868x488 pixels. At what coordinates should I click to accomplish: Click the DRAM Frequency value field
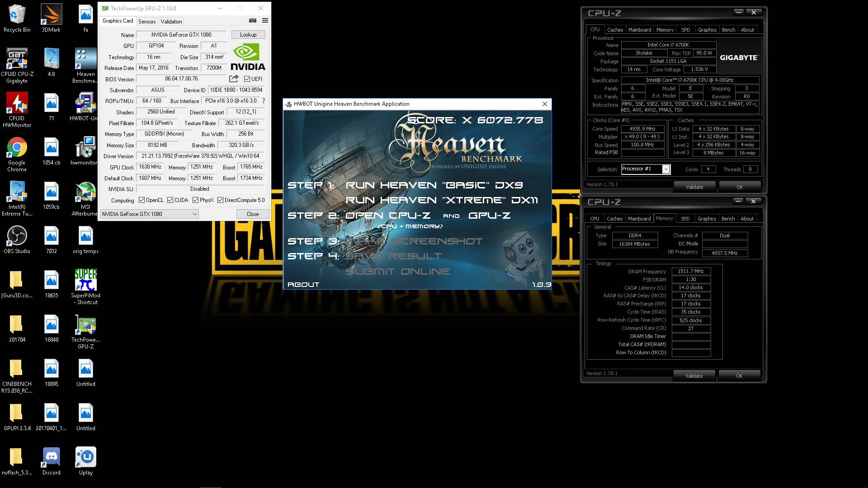tap(691, 272)
